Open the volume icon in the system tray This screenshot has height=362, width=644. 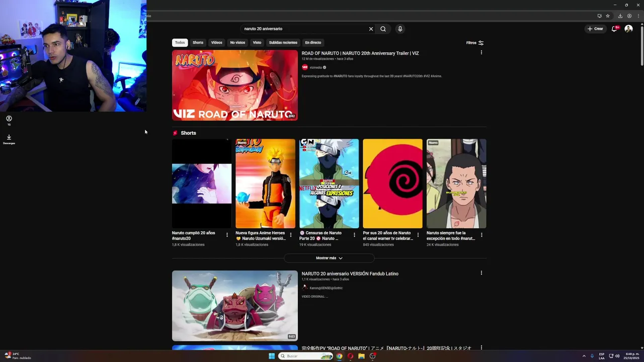[x=617, y=356]
